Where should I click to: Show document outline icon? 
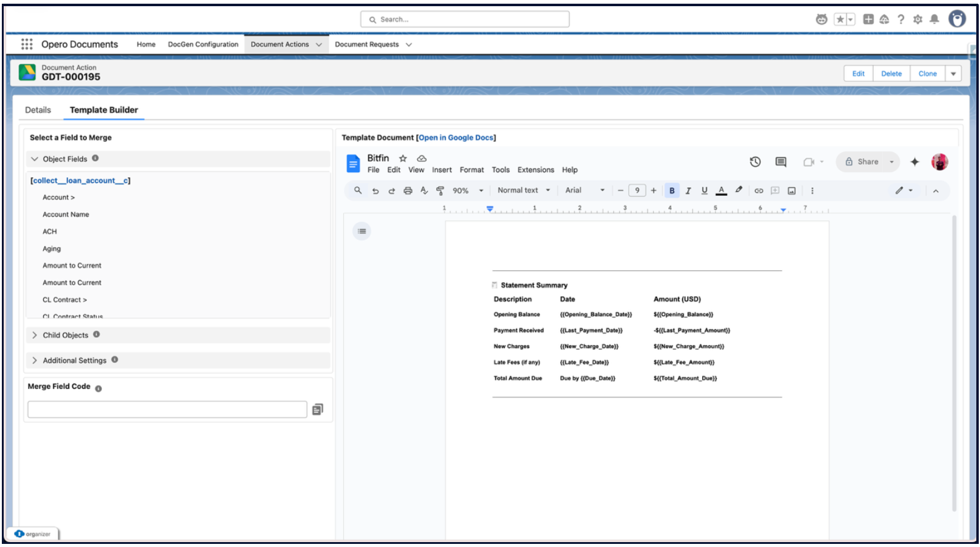[x=362, y=232]
